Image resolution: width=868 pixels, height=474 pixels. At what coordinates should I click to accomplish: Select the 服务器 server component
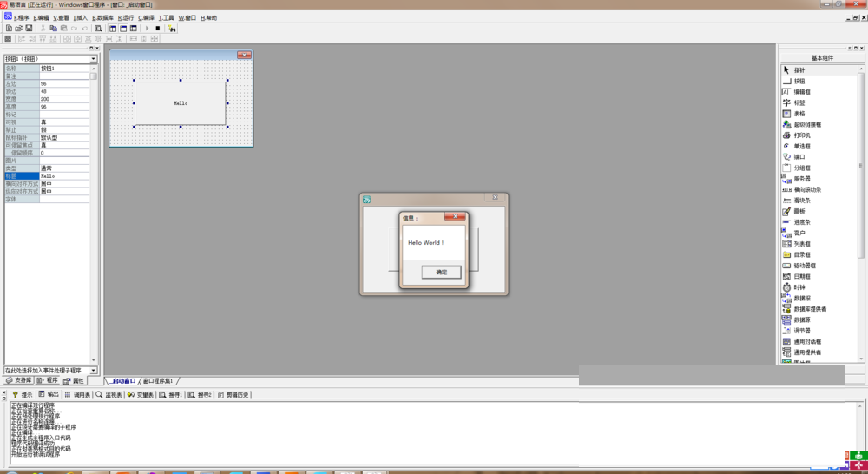click(820, 179)
